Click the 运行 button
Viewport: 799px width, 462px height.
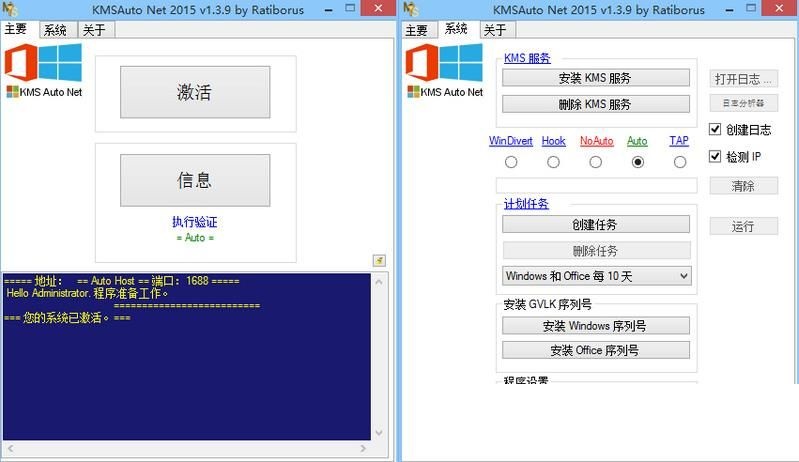pyautogui.click(x=743, y=226)
